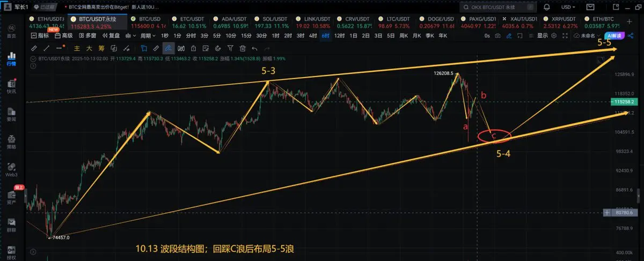Select the trend line drawing tool

(x=46, y=48)
